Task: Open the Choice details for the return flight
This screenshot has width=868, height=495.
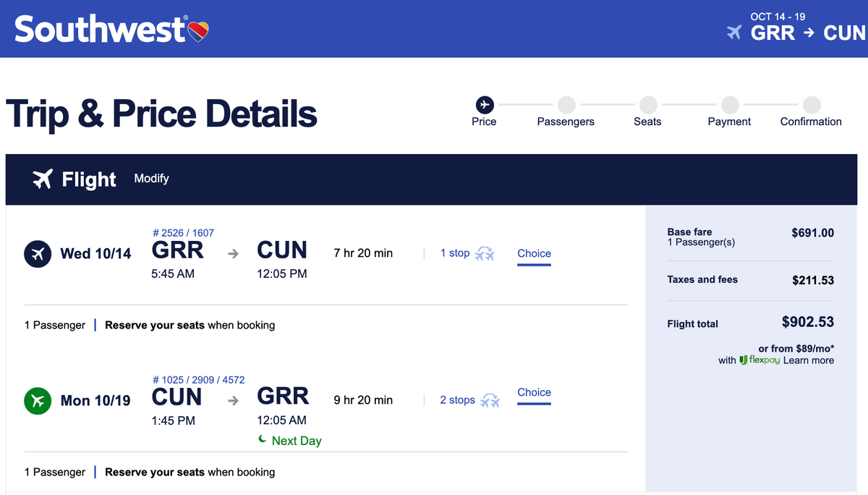Action: coord(534,392)
